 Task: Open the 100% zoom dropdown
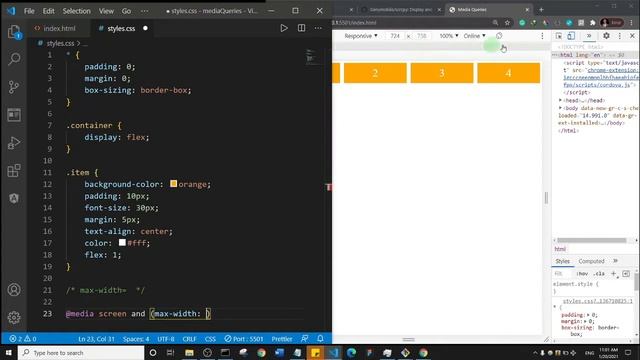coord(449,36)
